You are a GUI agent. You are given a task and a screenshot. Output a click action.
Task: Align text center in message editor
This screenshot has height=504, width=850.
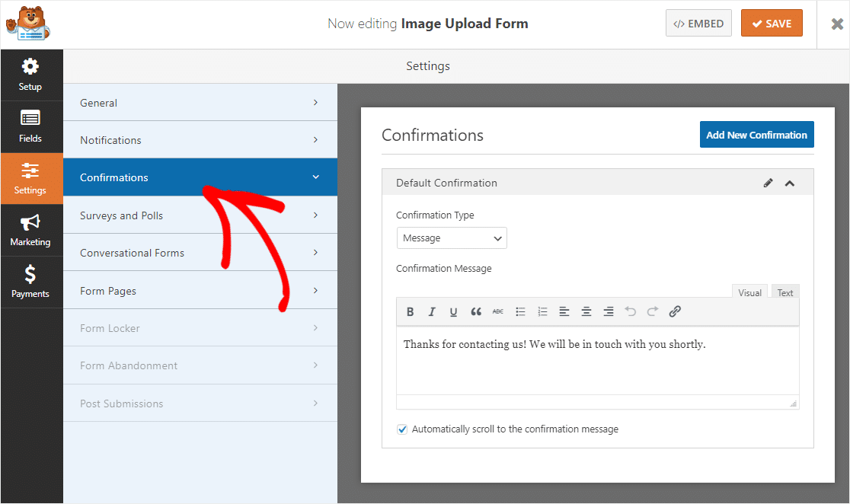pos(586,311)
